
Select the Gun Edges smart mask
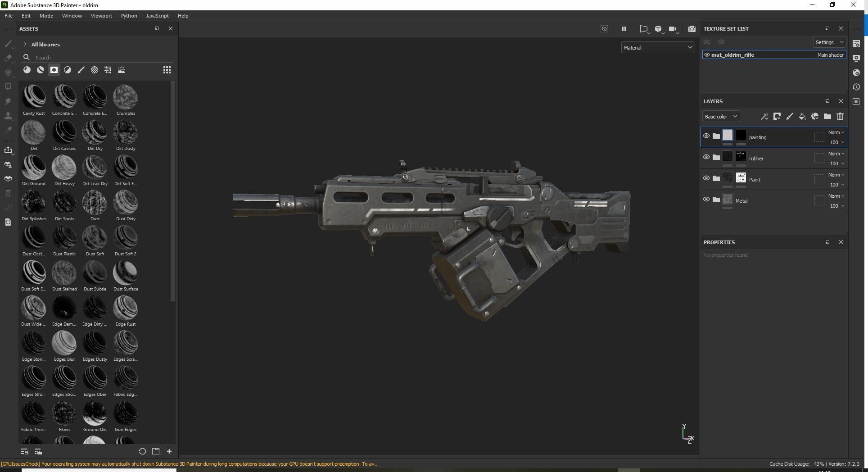[x=126, y=416]
